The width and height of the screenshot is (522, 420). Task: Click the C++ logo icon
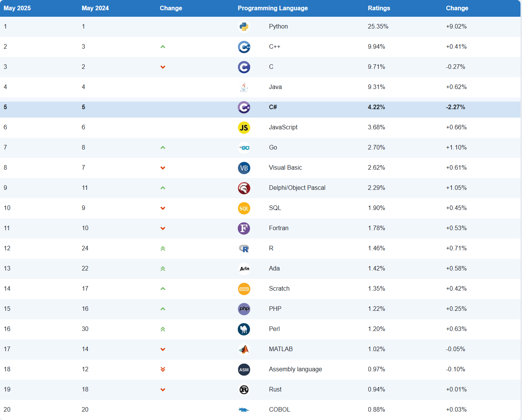click(x=244, y=47)
